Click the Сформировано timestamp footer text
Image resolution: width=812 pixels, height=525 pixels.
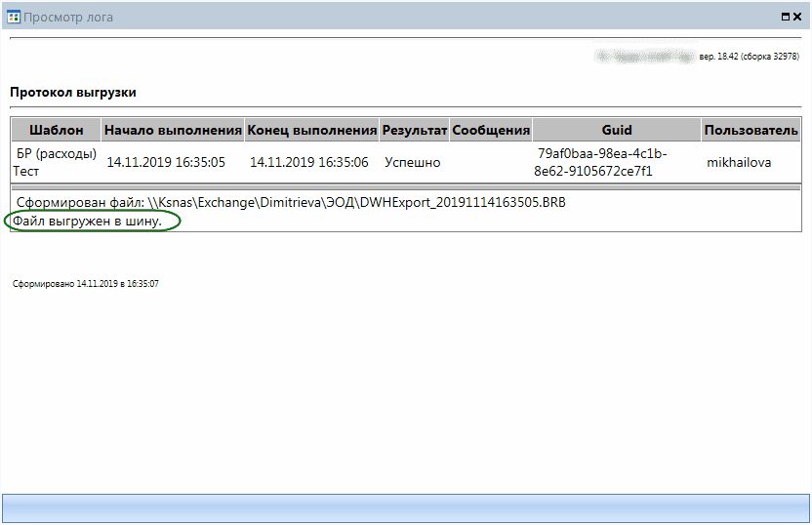pos(86,284)
